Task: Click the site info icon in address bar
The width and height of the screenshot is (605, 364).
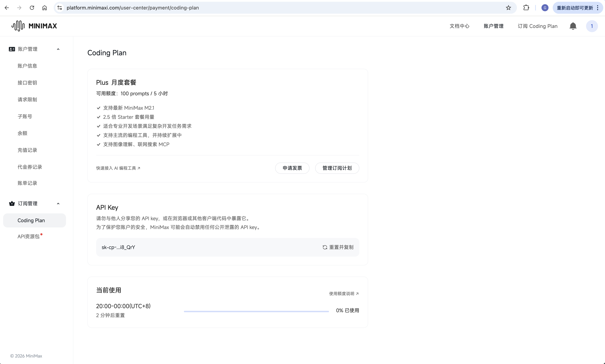Action: pyautogui.click(x=60, y=8)
